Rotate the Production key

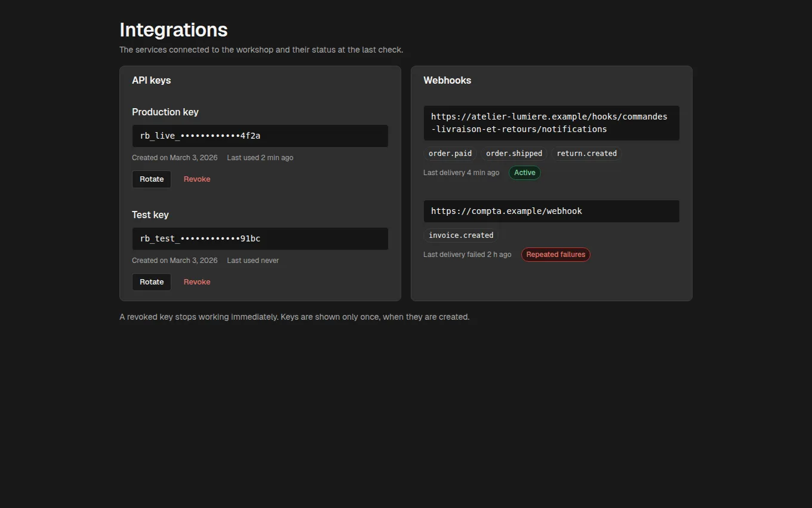(152, 179)
